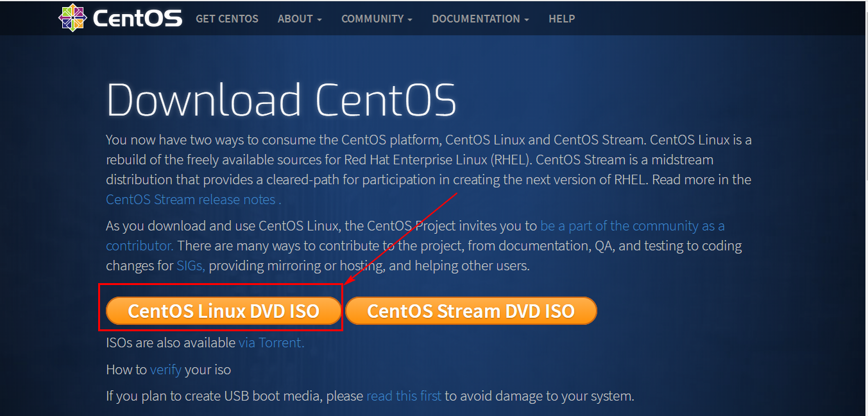Open the DOCUMENTATION navigation menu

[477, 19]
